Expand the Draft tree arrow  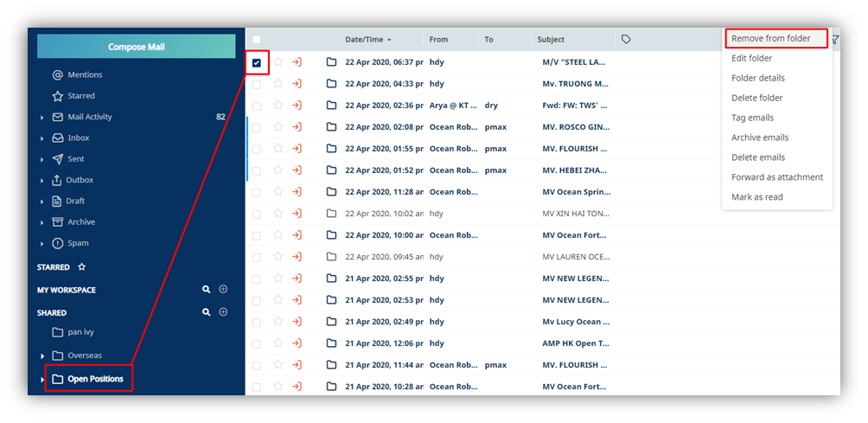(x=42, y=202)
